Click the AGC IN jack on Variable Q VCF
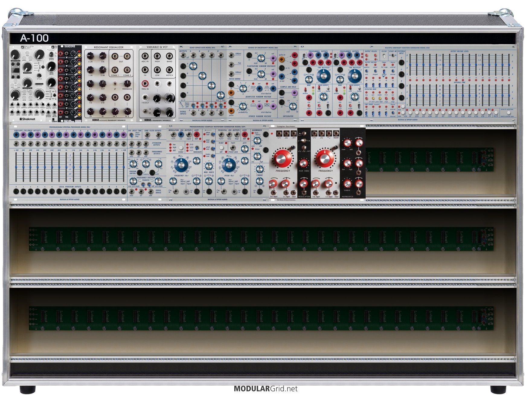Screen dimensions: 532x395 pyautogui.click(x=145, y=56)
